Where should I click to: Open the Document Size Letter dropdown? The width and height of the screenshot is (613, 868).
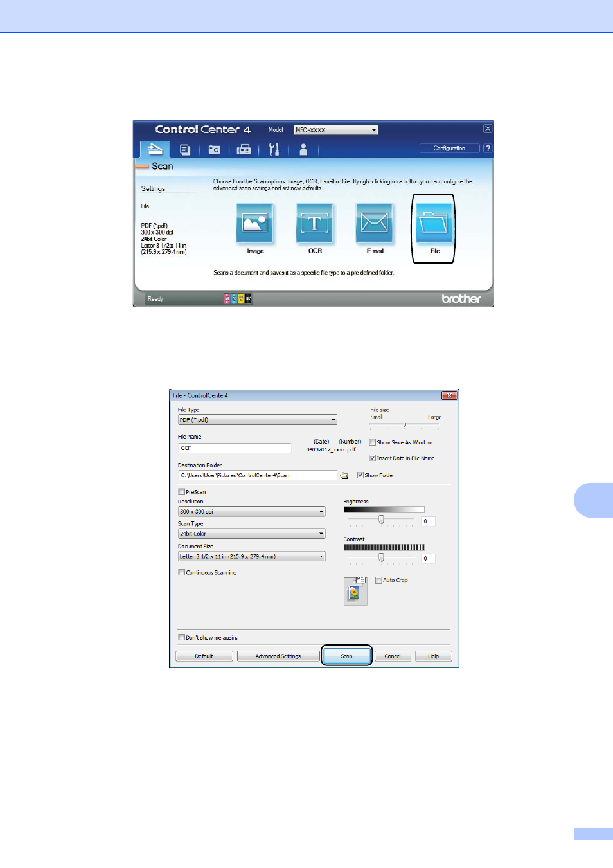252,557
